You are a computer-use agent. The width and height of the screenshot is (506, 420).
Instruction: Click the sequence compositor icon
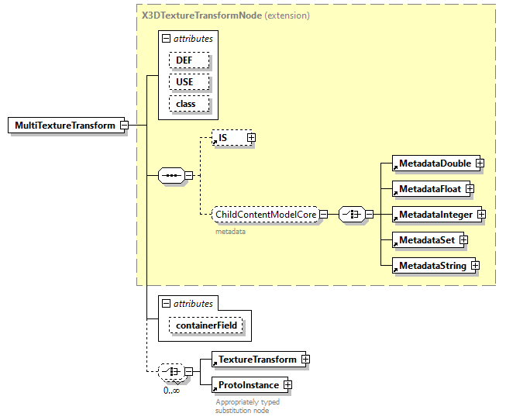(170, 177)
